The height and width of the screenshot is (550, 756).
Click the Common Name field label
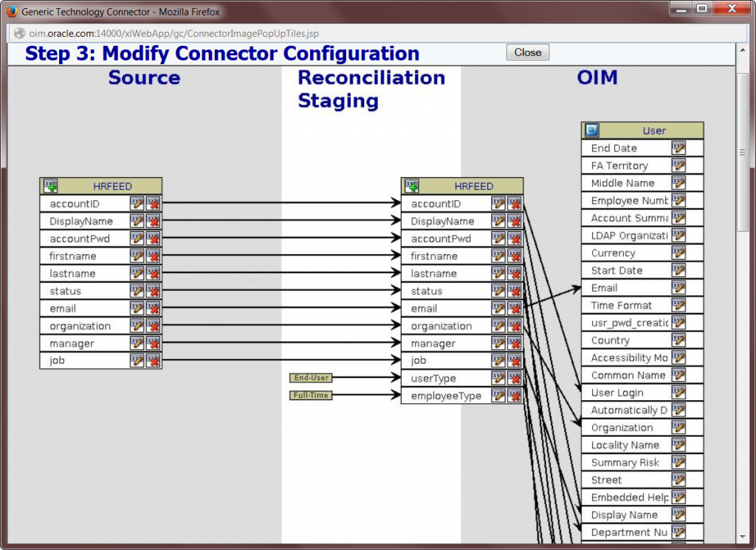[x=628, y=375]
